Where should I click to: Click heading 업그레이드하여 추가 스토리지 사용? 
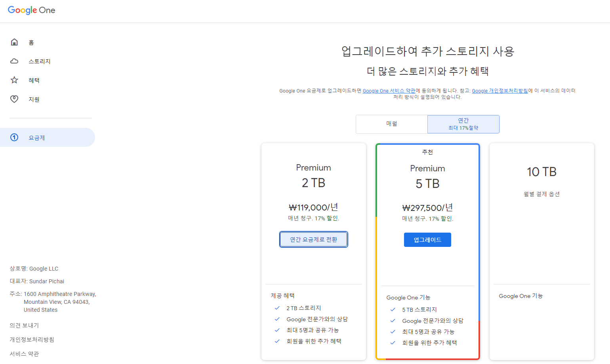pos(428,51)
